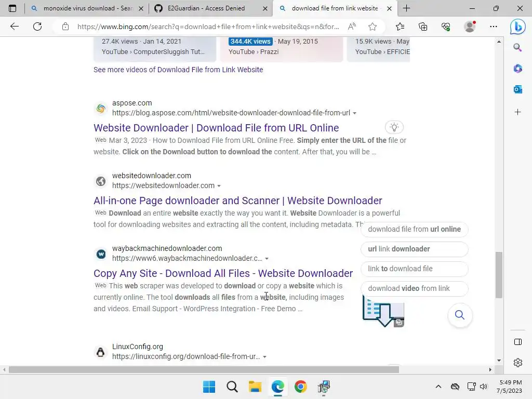Open the download image thumbnail

click(x=383, y=312)
